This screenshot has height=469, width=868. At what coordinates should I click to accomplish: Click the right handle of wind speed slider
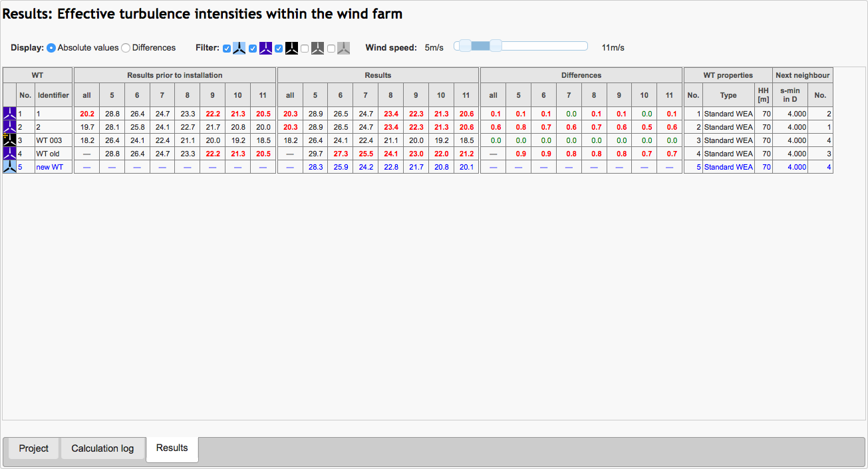[496, 45]
